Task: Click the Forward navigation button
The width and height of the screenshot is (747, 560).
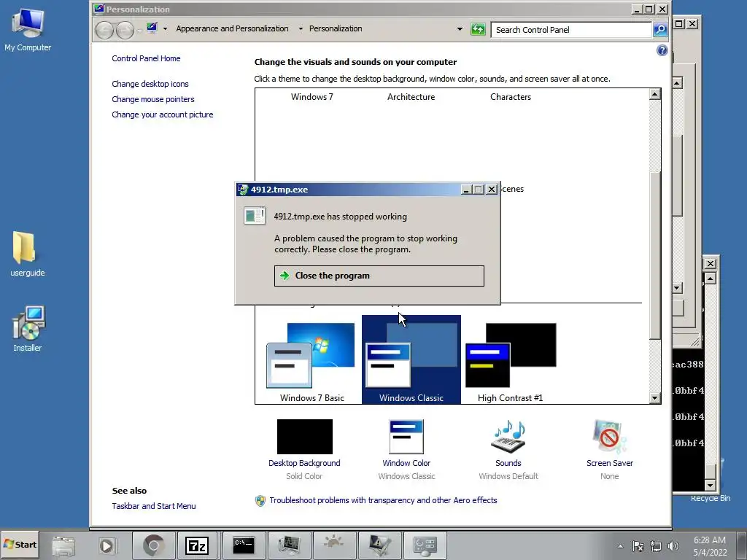Action: (125, 30)
